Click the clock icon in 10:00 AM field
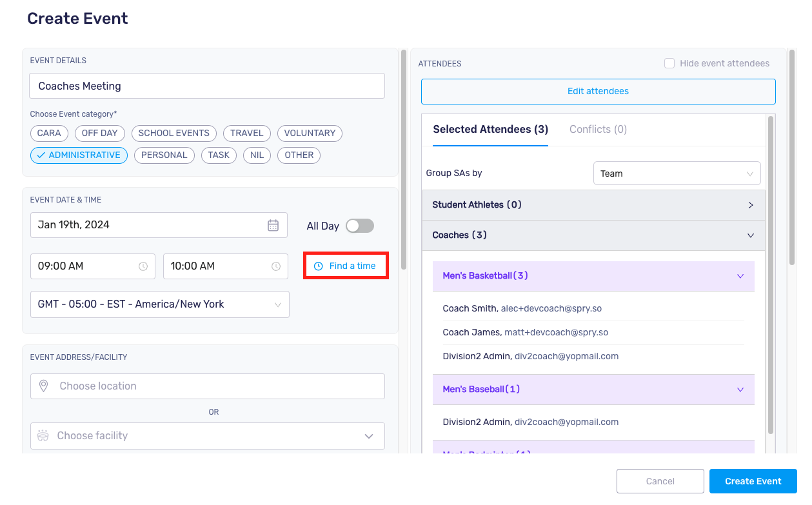 coord(276,266)
